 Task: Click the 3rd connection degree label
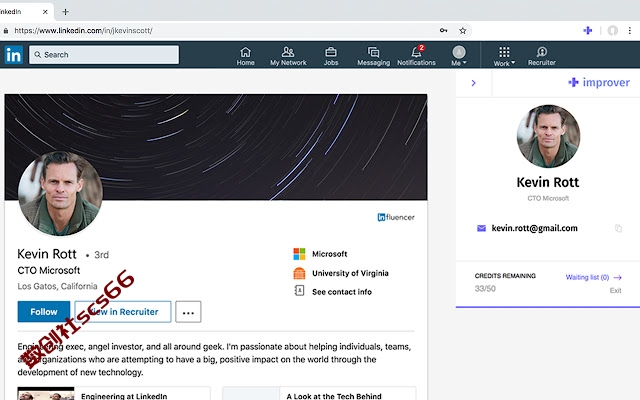[x=101, y=255]
